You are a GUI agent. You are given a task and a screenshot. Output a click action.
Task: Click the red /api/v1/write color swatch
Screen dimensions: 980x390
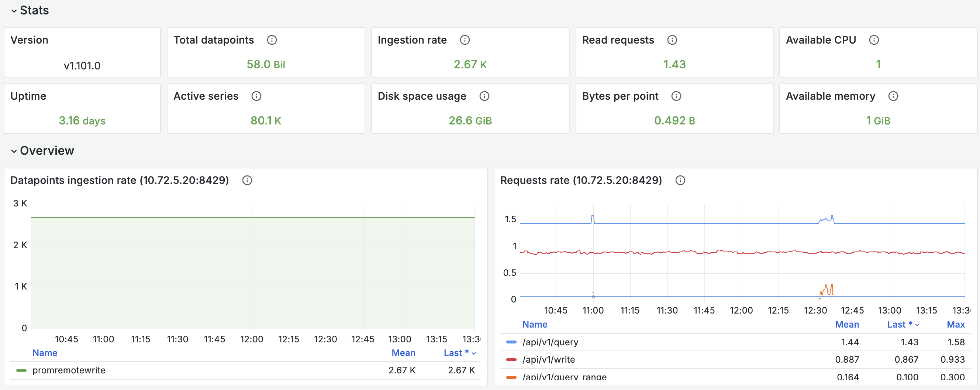pos(511,360)
